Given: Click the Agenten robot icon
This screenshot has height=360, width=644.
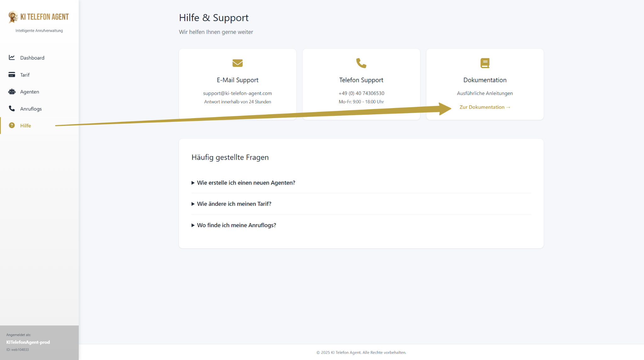Looking at the screenshot, I should tap(12, 92).
